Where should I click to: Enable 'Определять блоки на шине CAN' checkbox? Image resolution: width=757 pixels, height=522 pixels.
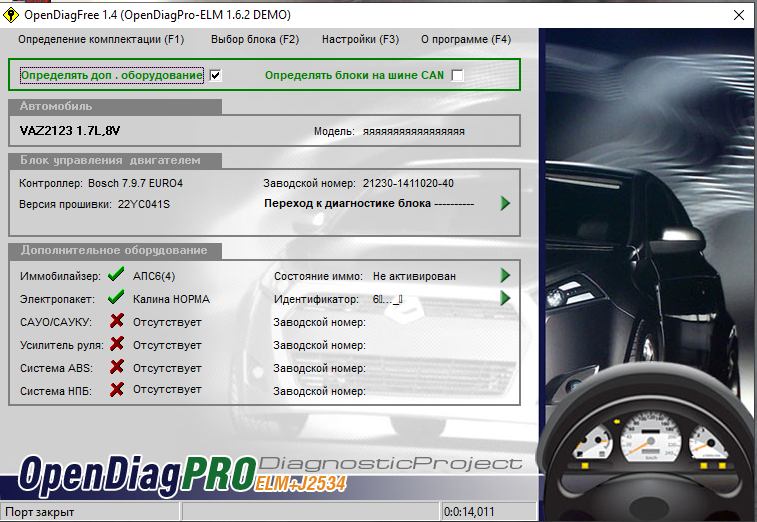click(x=457, y=75)
